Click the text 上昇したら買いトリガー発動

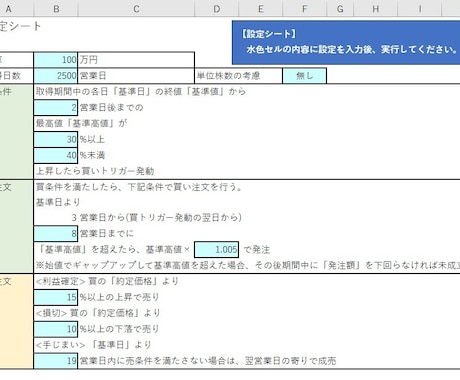click(x=95, y=171)
